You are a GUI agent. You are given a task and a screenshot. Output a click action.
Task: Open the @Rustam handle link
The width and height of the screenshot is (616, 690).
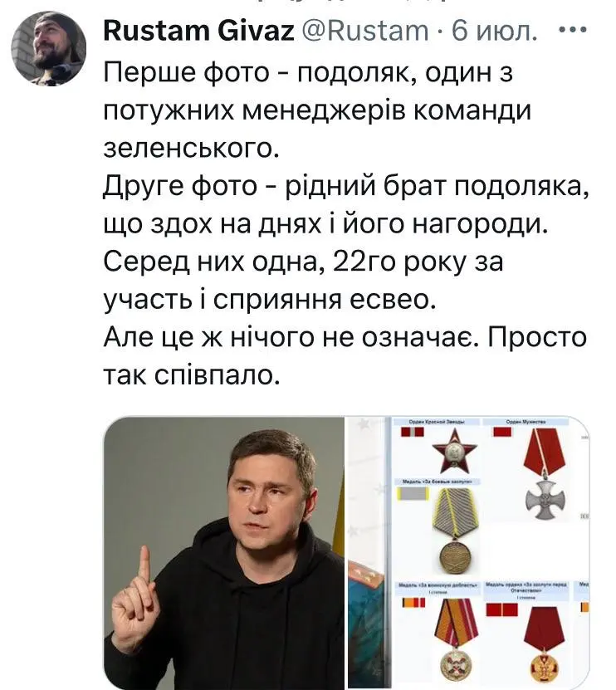pyautogui.click(x=366, y=31)
